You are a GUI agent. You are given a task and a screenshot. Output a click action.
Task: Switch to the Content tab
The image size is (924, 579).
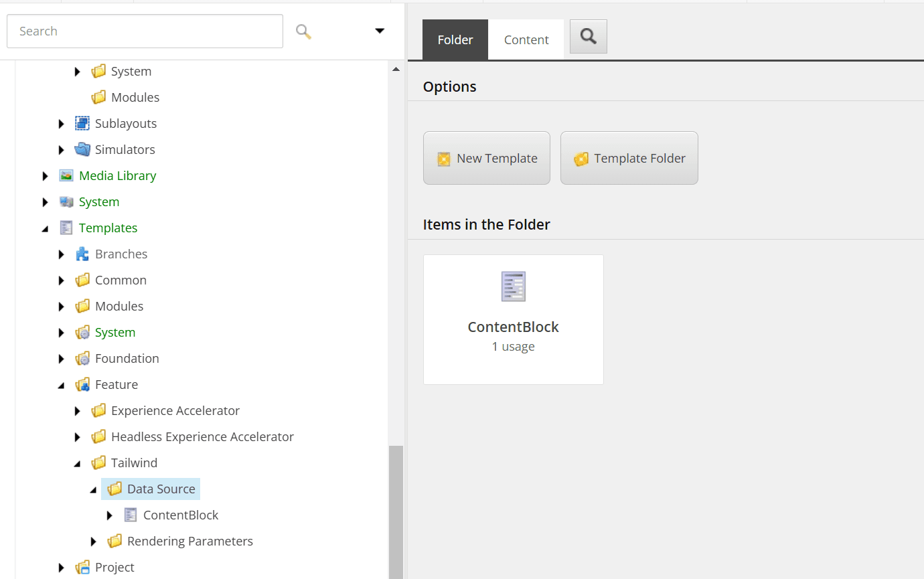coord(526,40)
